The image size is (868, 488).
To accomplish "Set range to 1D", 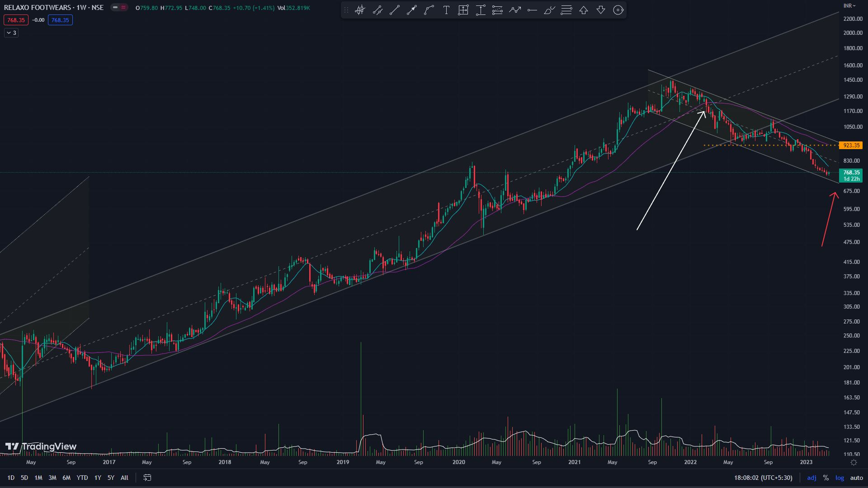I will [11, 478].
